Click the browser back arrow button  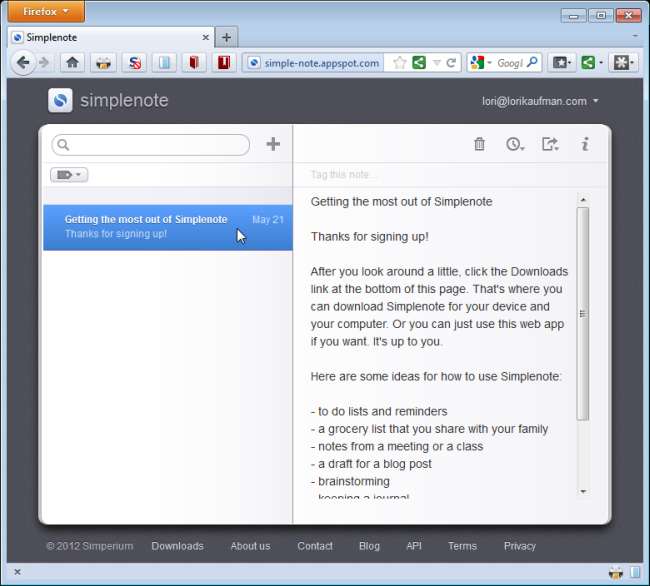click(x=23, y=63)
